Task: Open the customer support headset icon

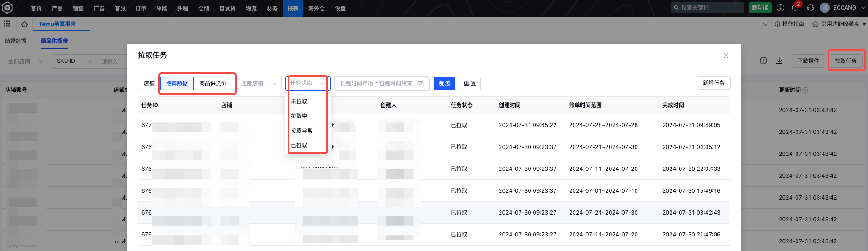Action: point(810,8)
